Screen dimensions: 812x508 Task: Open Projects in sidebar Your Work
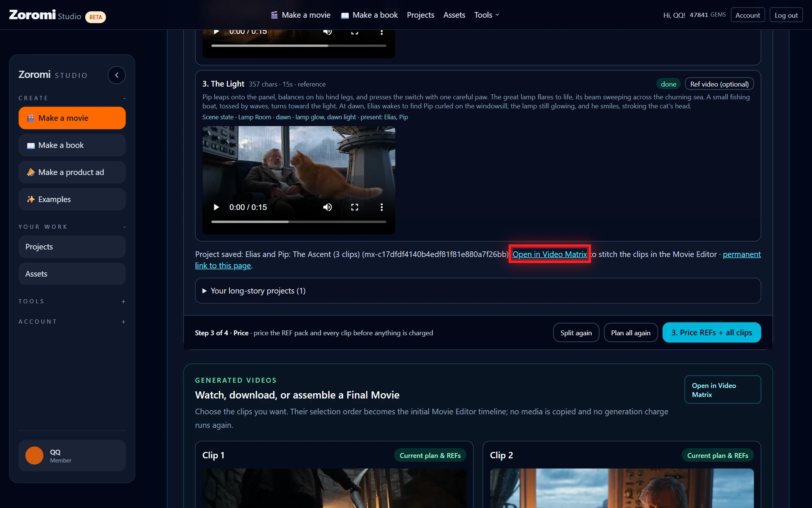point(72,246)
